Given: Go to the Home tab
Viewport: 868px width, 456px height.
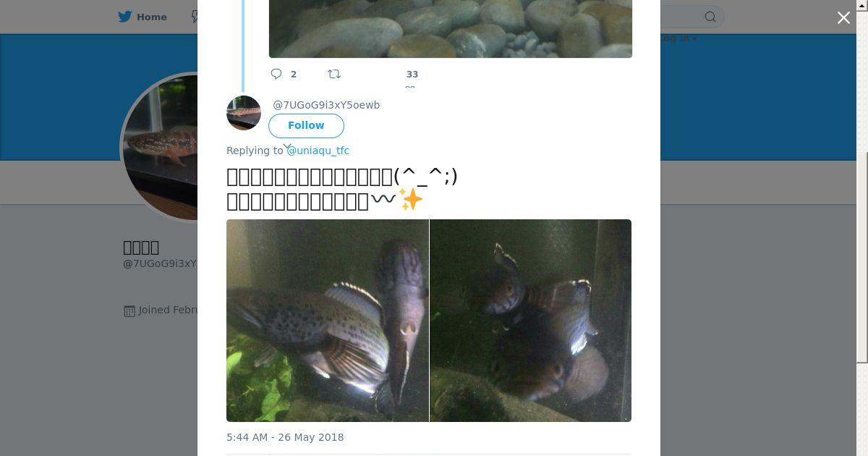Looking at the screenshot, I should [151, 17].
